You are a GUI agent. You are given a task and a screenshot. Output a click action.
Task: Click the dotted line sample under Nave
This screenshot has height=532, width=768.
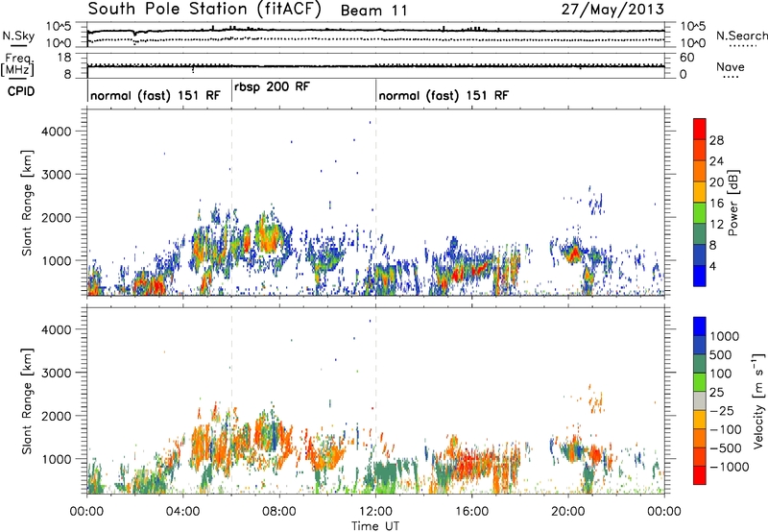click(731, 78)
